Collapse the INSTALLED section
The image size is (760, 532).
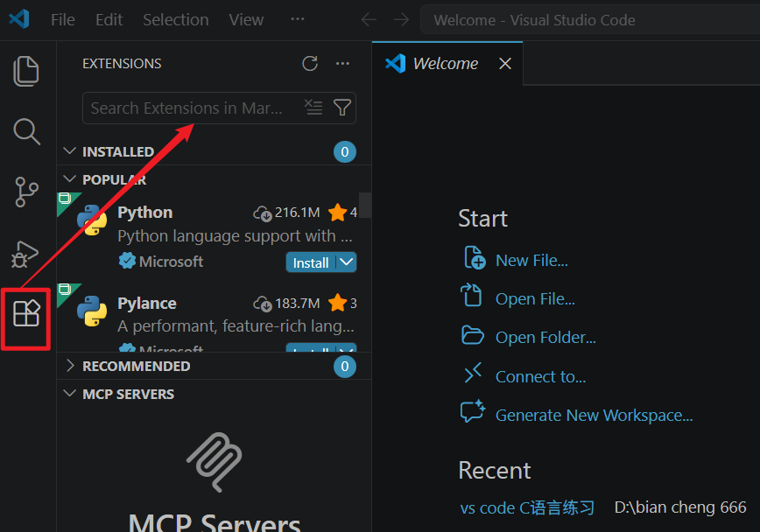pyautogui.click(x=70, y=151)
